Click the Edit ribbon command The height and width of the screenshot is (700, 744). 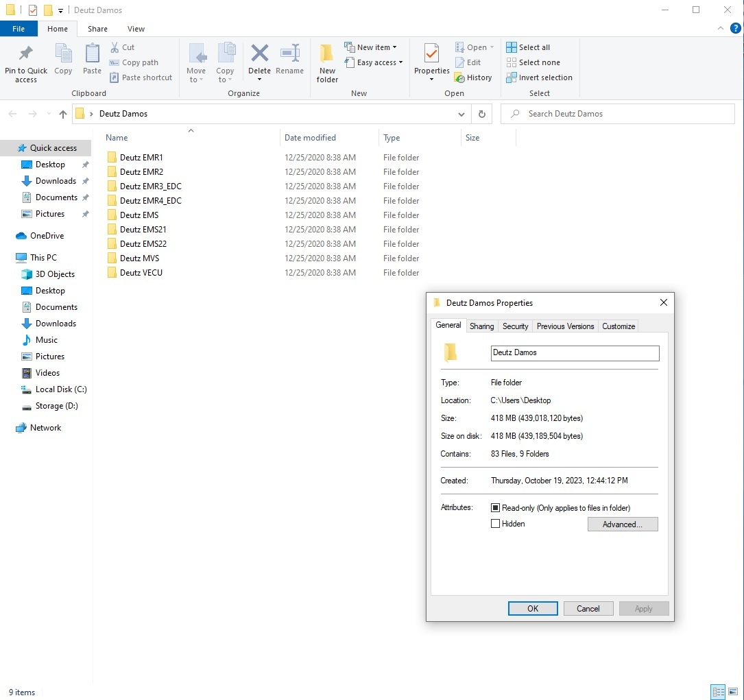coord(468,62)
